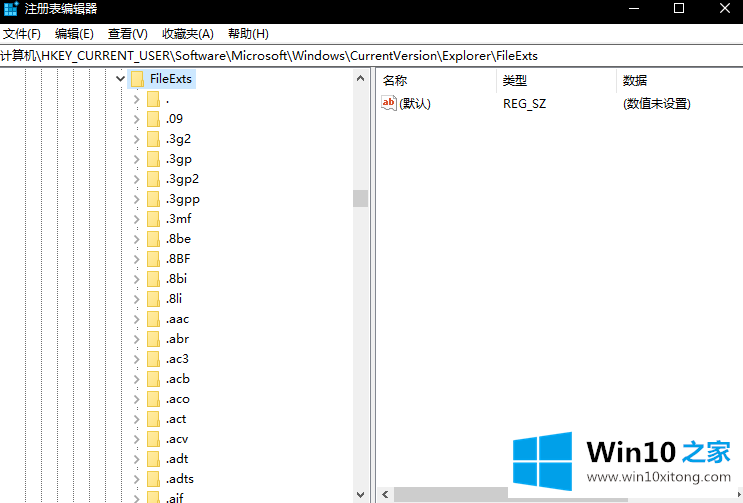The width and height of the screenshot is (743, 503).
Task: Click the folder icon of .09
Action: point(153,119)
